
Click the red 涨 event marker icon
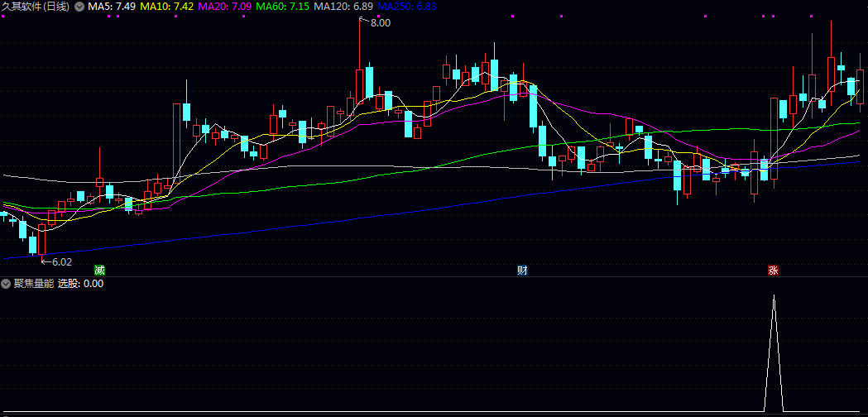[773, 270]
